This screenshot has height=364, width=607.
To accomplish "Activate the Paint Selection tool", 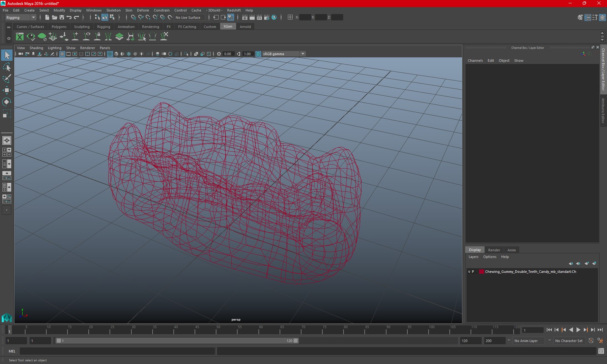I will coord(6,79).
